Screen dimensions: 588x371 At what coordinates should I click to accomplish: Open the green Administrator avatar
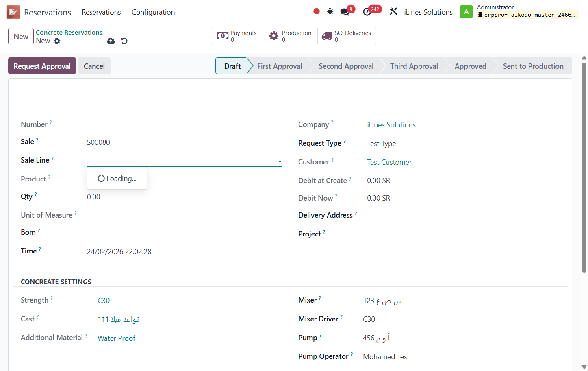[x=466, y=12]
